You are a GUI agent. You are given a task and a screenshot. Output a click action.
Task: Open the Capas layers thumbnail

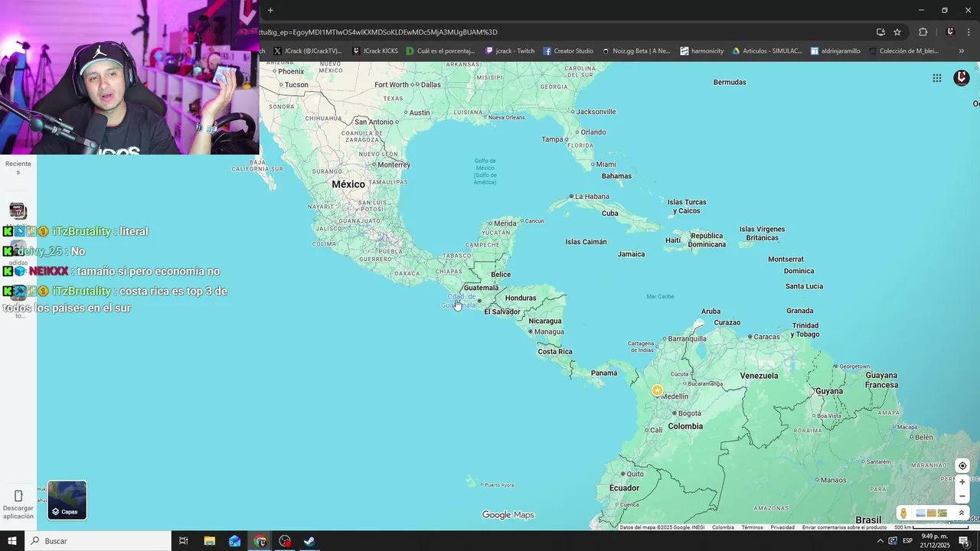[x=67, y=500]
